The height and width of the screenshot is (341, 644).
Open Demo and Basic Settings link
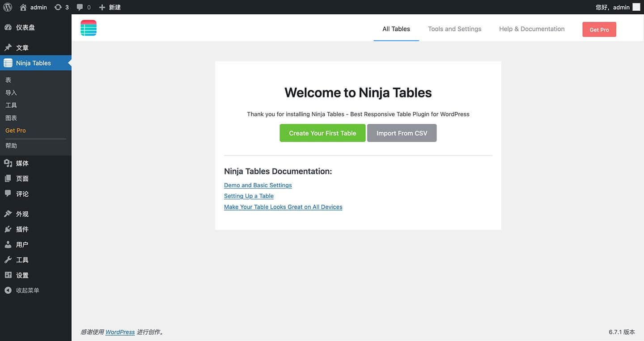[258, 185]
